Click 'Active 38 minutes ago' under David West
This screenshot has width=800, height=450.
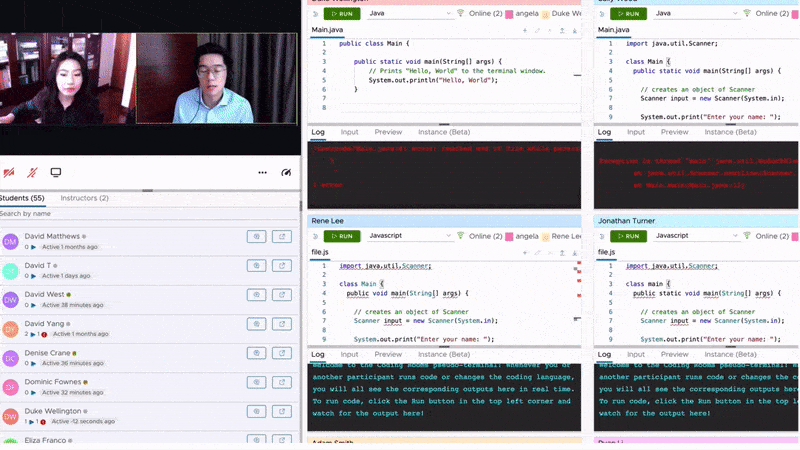click(72, 305)
